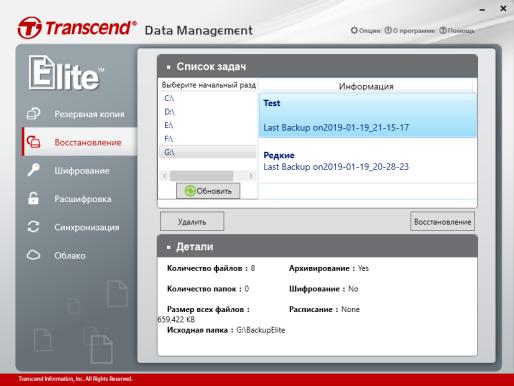The width and height of the screenshot is (514, 386).
Task: Open the О программе about link
Action: [x=410, y=30]
